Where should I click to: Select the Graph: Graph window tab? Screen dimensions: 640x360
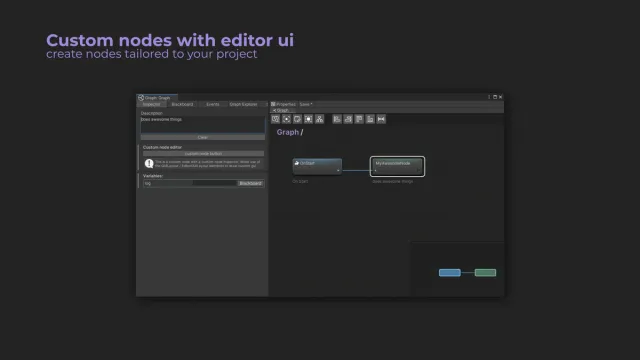point(157,98)
